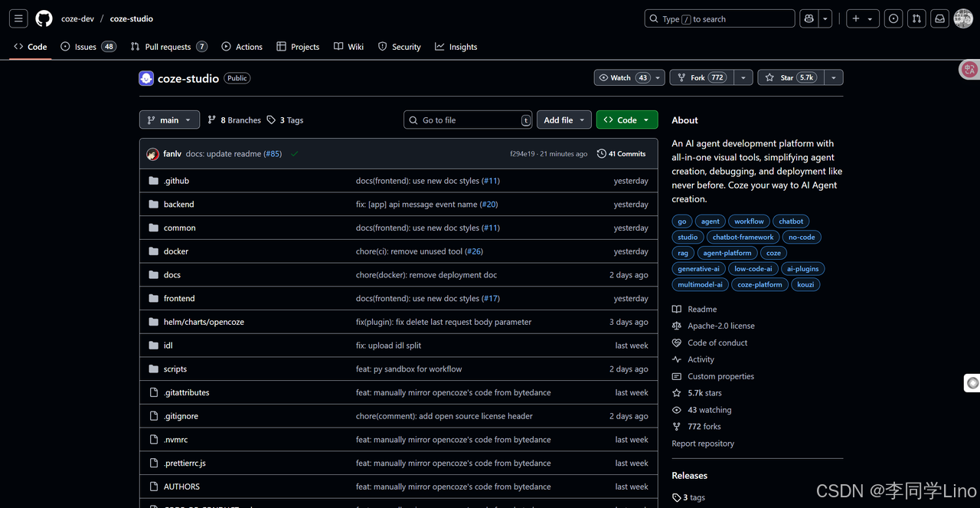Viewport: 980px width, 508px height.
Task: Focus the Go to file field
Action: [468, 120]
